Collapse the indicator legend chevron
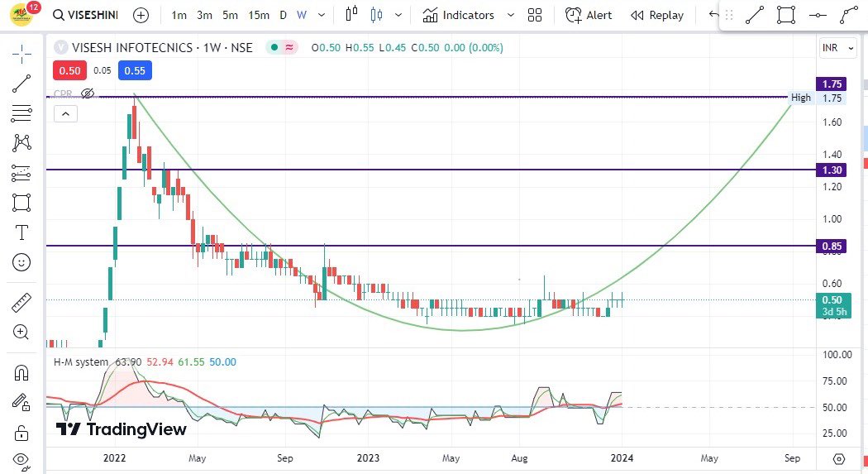This screenshot has height=474, width=868. 65,114
